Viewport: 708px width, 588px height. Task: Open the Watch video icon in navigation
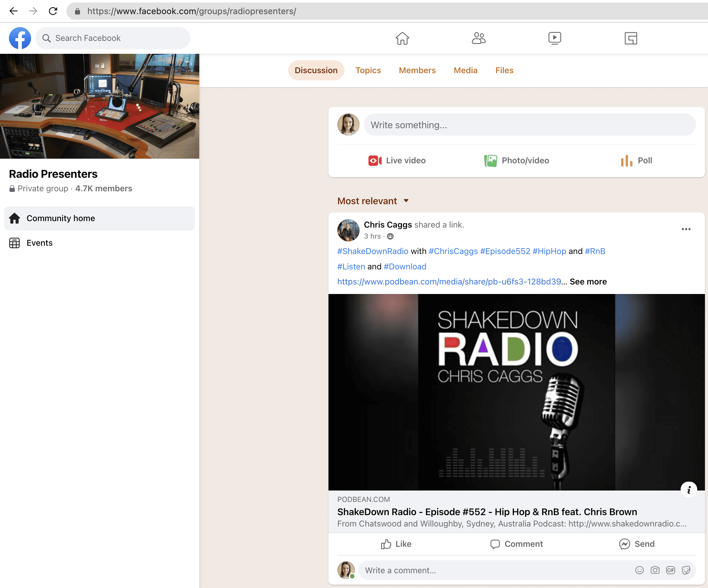[x=555, y=38]
